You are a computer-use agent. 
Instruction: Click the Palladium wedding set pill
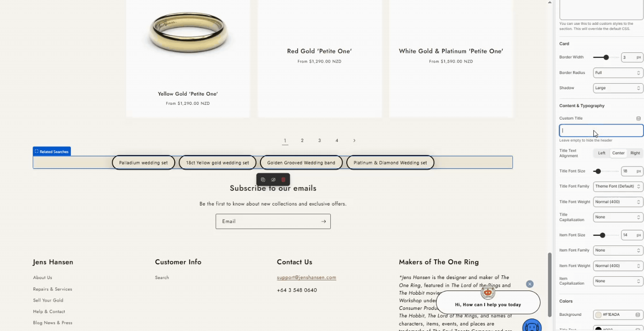144,163
